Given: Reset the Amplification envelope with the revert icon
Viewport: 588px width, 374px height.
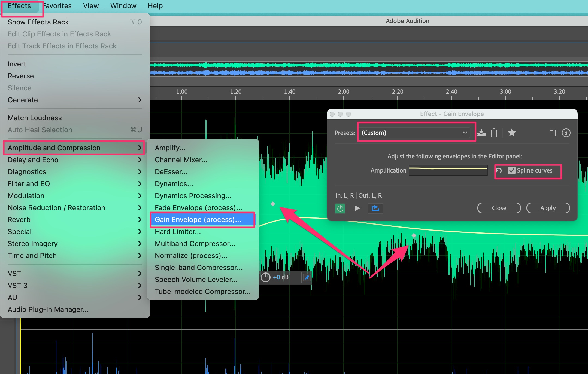Looking at the screenshot, I should coord(499,170).
